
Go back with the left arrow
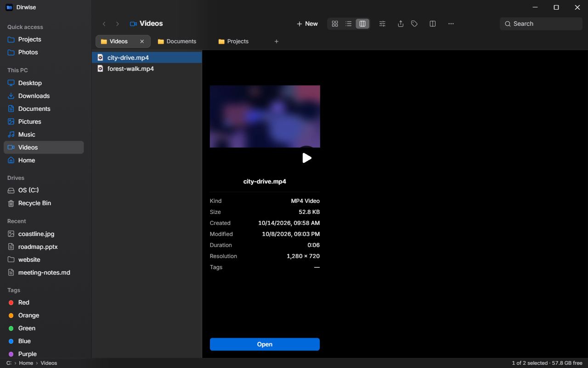tap(104, 24)
